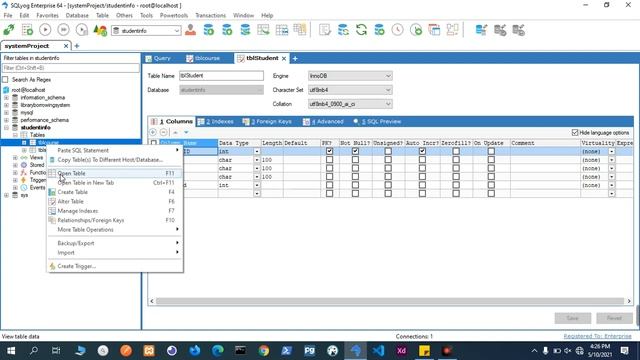The image size is (640, 360).
Task: Switch to the 2 Indexes tab
Action: coord(216,122)
